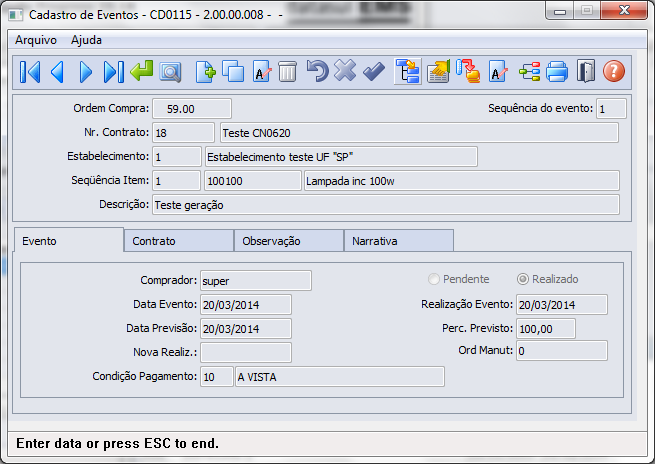This screenshot has height=464, width=655.
Task: Go to the next record
Action: click(x=86, y=72)
